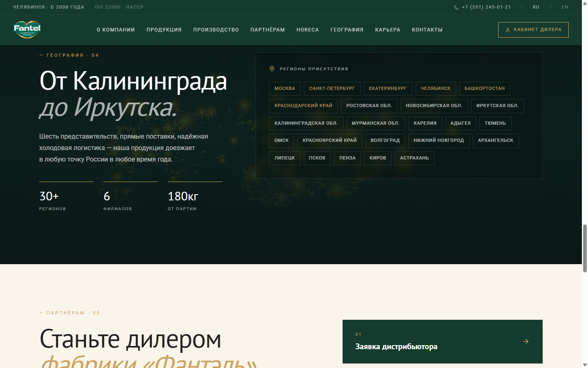Viewport: 588px width, 368px height.
Task: Select the Иркутская обл. tag
Action: (x=497, y=106)
